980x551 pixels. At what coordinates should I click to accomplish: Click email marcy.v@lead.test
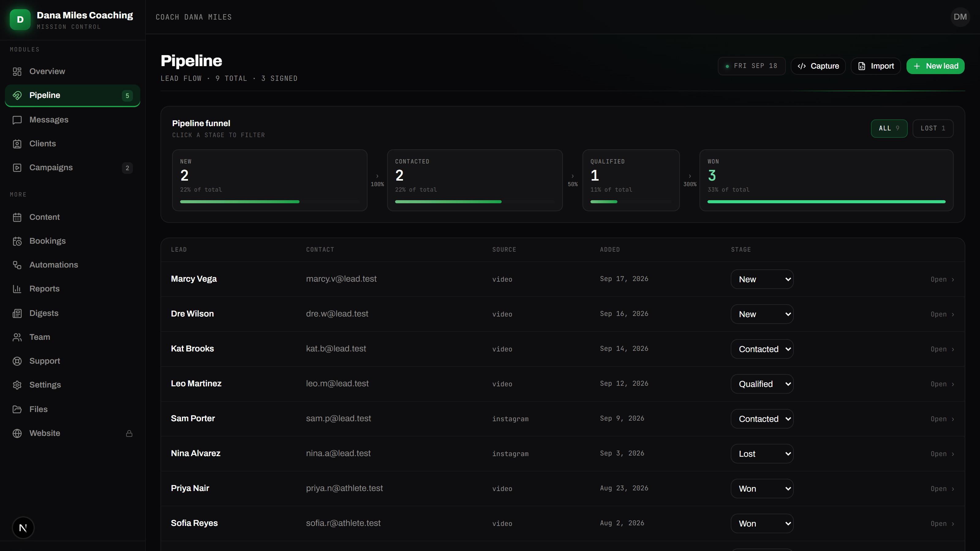coord(341,279)
